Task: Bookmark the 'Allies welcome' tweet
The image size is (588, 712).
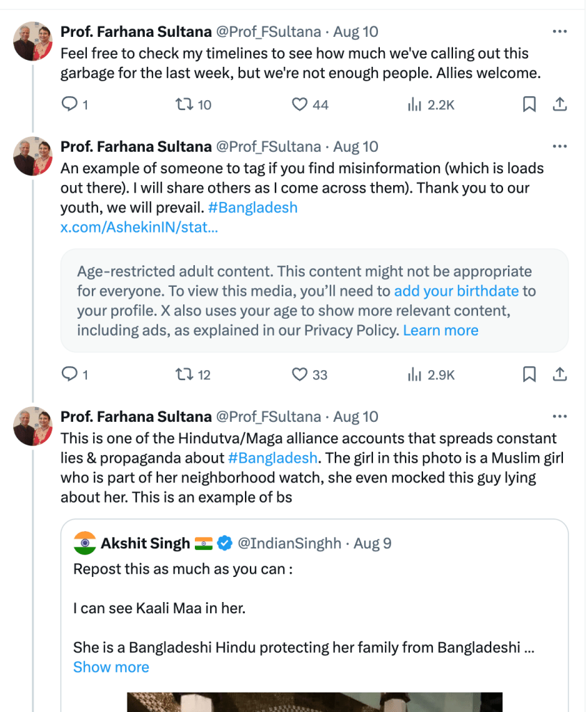Action: (x=529, y=104)
